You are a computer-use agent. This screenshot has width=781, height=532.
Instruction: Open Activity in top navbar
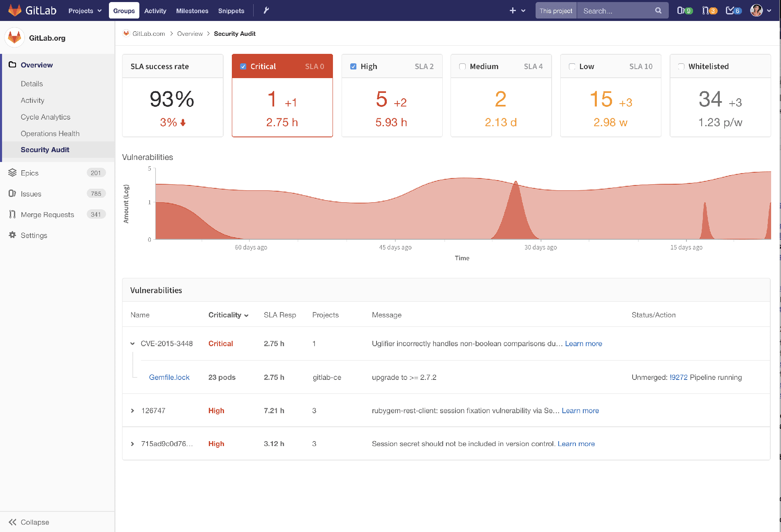pyautogui.click(x=155, y=11)
